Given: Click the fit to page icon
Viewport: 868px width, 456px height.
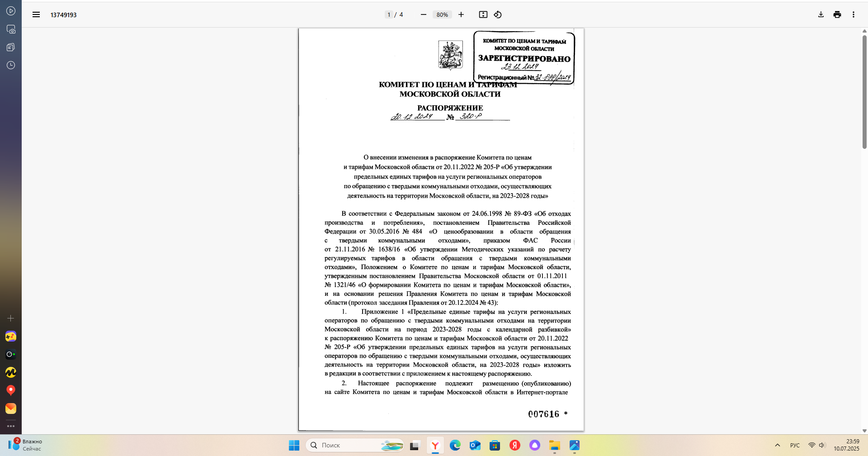Looking at the screenshot, I should tap(483, 14).
